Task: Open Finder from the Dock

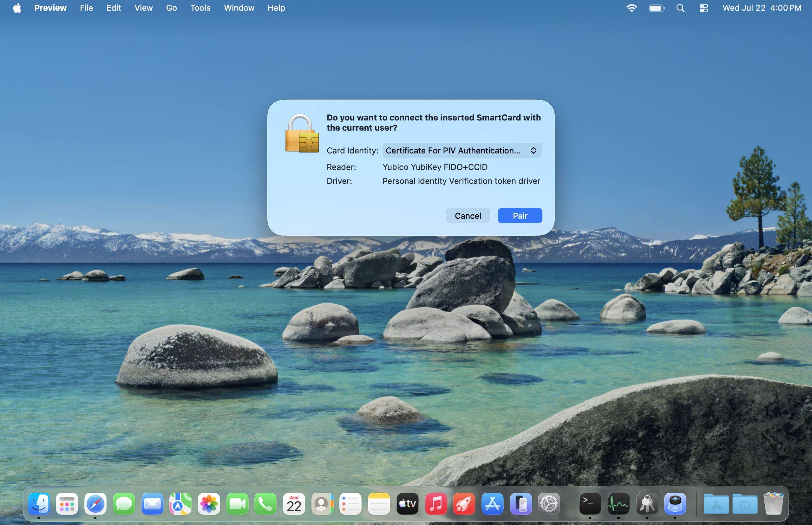Action: pyautogui.click(x=39, y=503)
